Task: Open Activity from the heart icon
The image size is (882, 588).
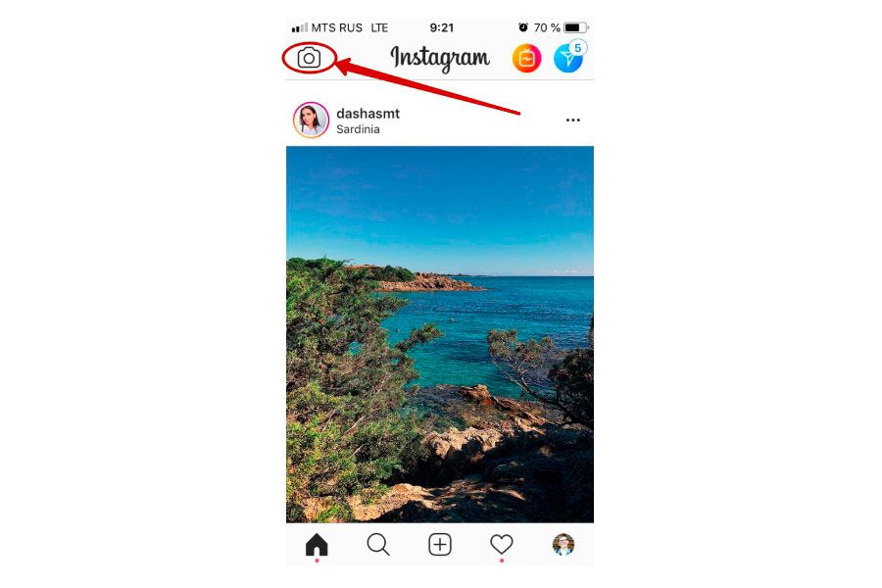Action: pyautogui.click(x=501, y=544)
